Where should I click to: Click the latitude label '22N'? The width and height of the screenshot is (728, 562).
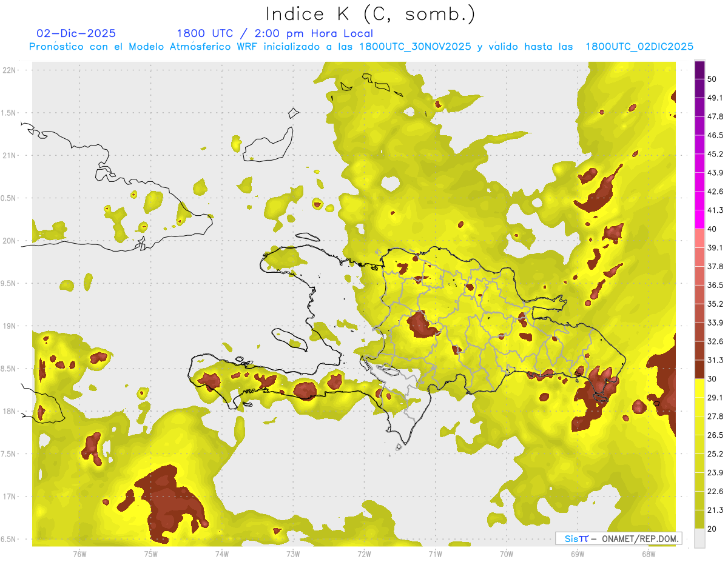tap(9, 70)
